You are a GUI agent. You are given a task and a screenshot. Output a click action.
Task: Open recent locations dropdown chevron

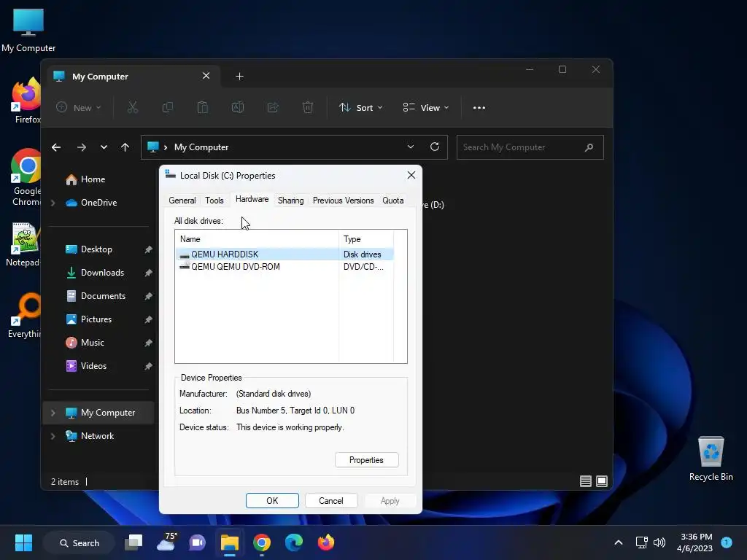104,147
